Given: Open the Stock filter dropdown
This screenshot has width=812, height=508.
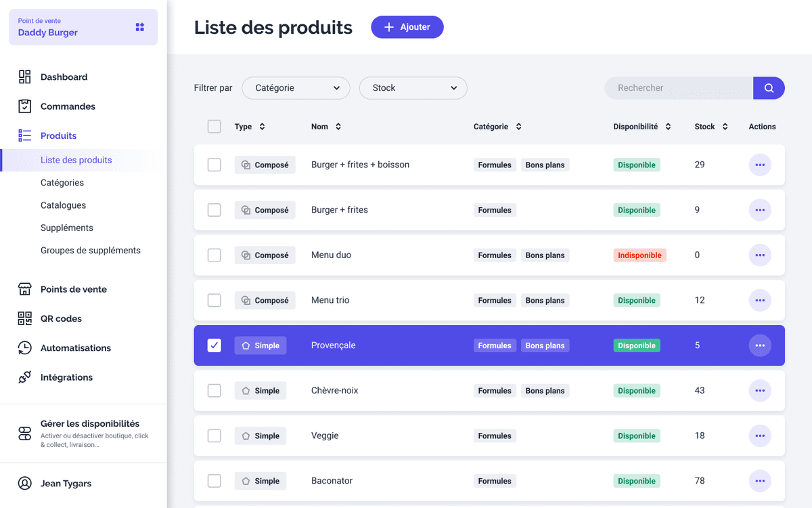Looking at the screenshot, I should [413, 88].
